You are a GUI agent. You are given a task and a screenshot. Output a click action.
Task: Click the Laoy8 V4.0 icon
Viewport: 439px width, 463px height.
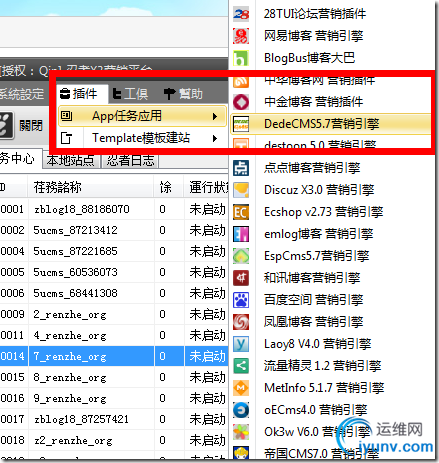(x=241, y=344)
